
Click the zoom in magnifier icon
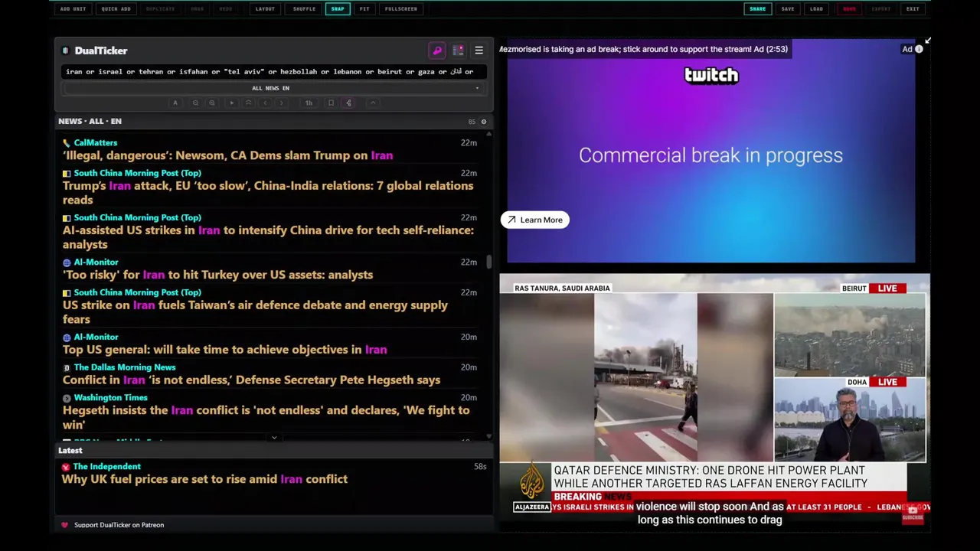click(x=212, y=103)
